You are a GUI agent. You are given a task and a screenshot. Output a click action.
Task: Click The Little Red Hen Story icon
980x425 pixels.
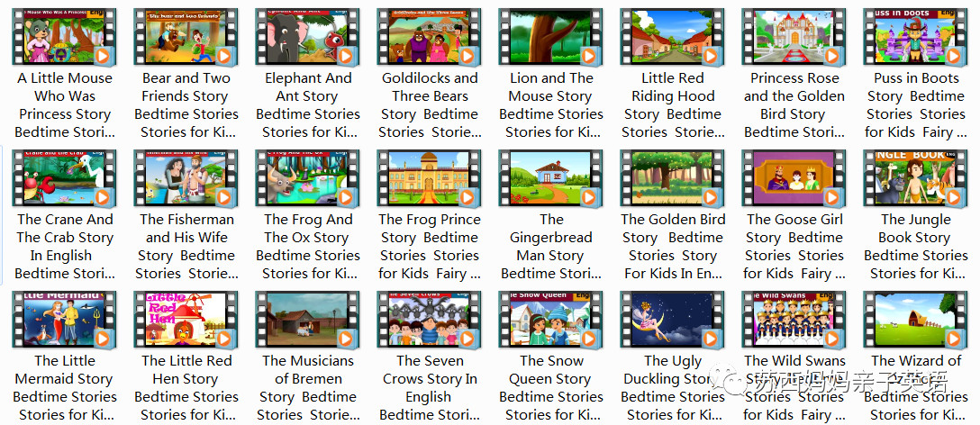(186, 320)
